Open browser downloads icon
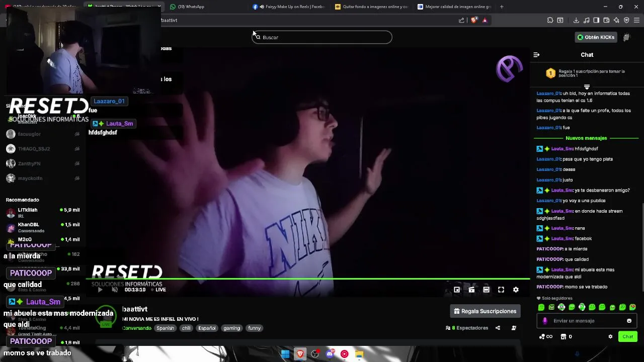Image resolution: width=644 pixels, height=362 pixels. pyautogui.click(x=576, y=20)
